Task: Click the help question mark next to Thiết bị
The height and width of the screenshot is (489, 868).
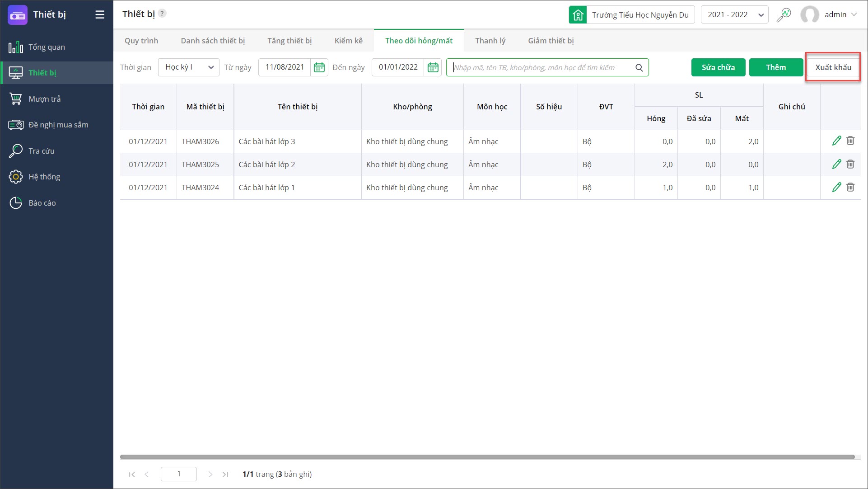Action: pyautogui.click(x=163, y=14)
